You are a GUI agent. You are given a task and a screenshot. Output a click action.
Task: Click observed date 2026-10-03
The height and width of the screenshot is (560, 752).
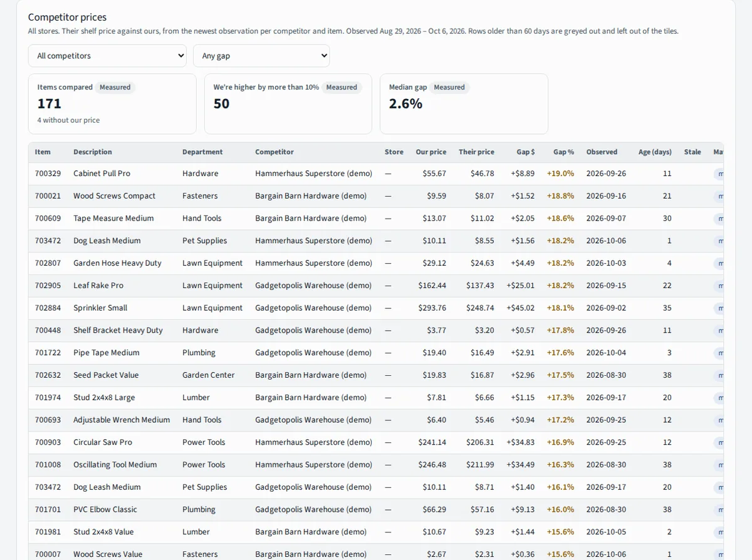click(606, 263)
